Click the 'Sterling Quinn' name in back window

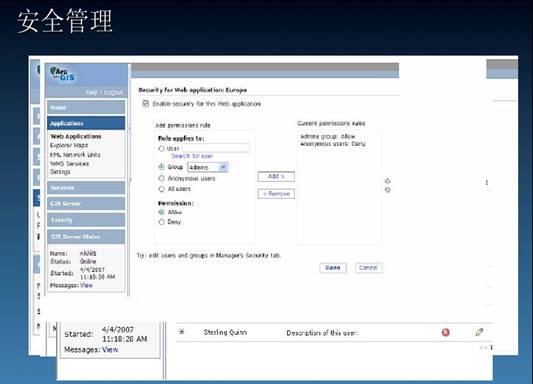(x=225, y=332)
